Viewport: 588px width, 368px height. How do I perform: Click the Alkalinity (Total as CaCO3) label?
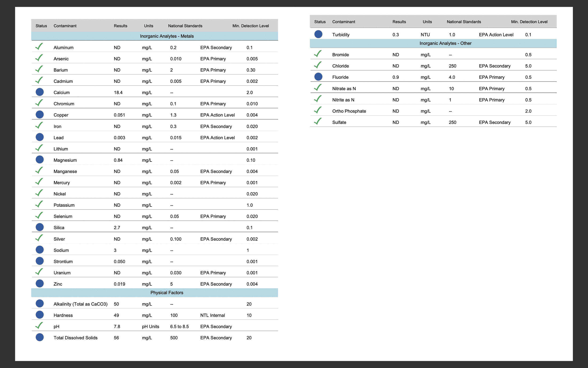pos(80,304)
